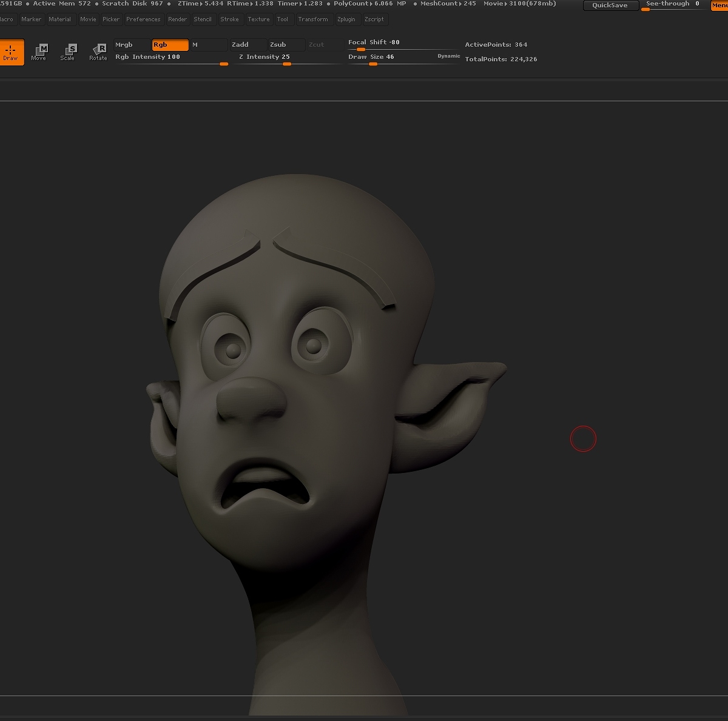The width and height of the screenshot is (728, 721).
Task: Expand the Zplugin palette menu
Action: [346, 19]
